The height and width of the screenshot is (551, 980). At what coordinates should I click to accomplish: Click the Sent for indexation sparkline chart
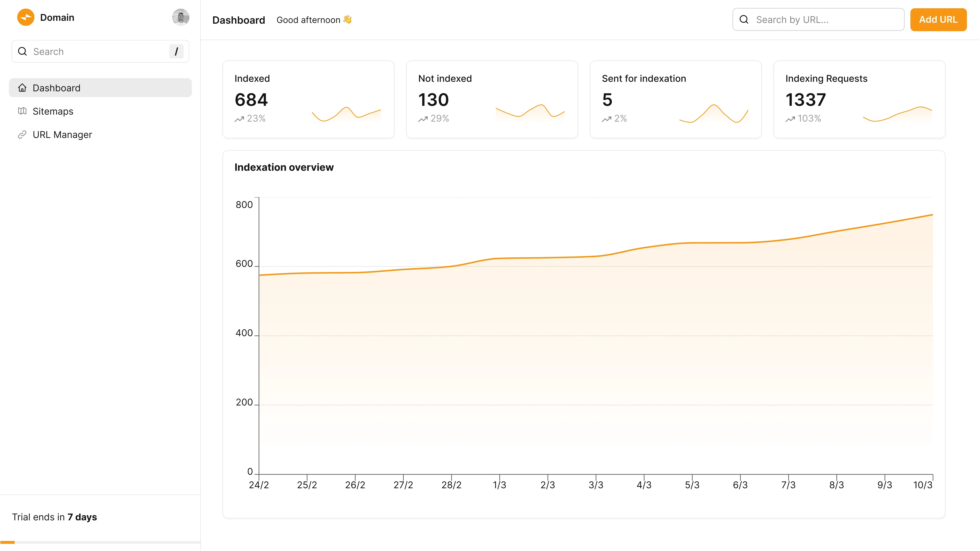(714, 113)
